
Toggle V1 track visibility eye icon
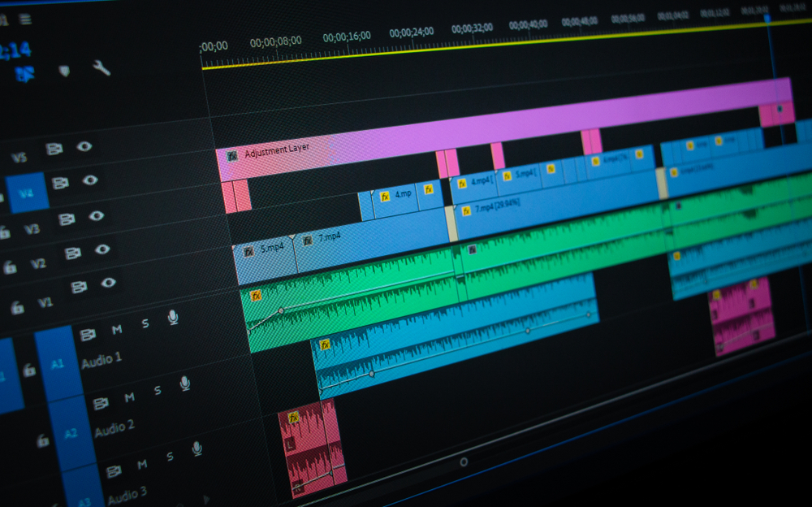(108, 283)
